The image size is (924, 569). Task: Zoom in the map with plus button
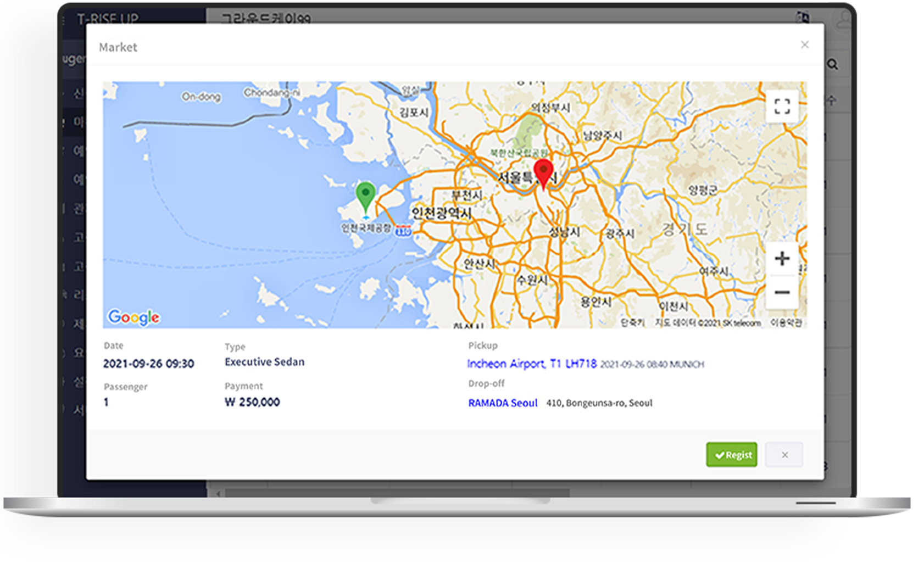[782, 258]
